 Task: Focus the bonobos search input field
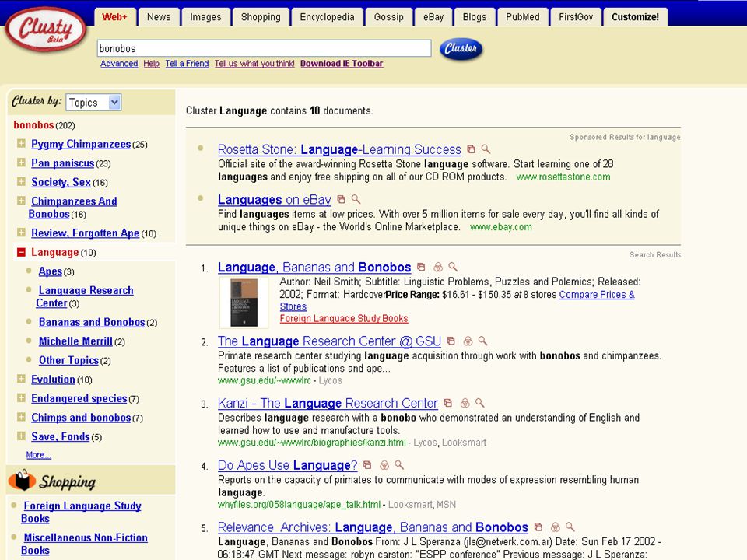click(265, 48)
